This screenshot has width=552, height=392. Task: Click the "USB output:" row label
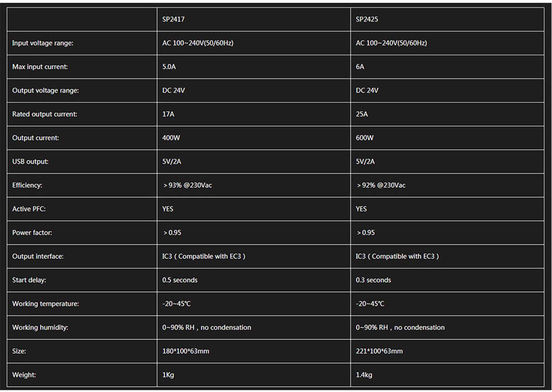coord(30,161)
